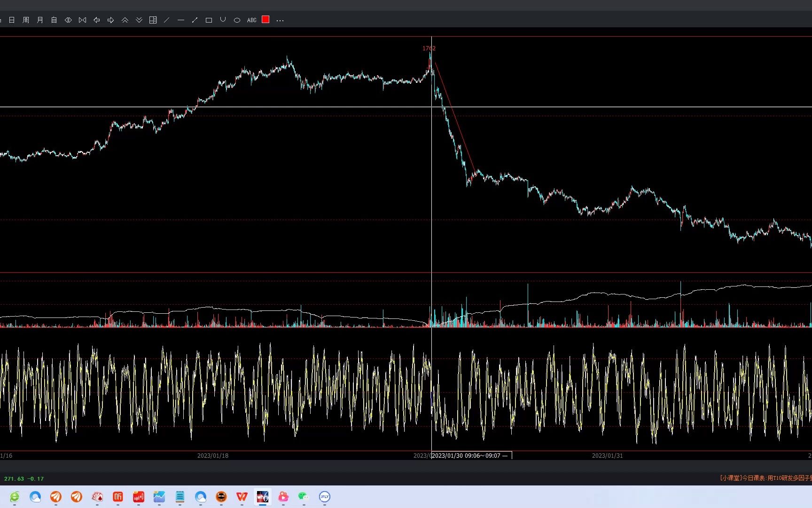
Task: Toggle the side panel layout icon
Action: (x=153, y=20)
